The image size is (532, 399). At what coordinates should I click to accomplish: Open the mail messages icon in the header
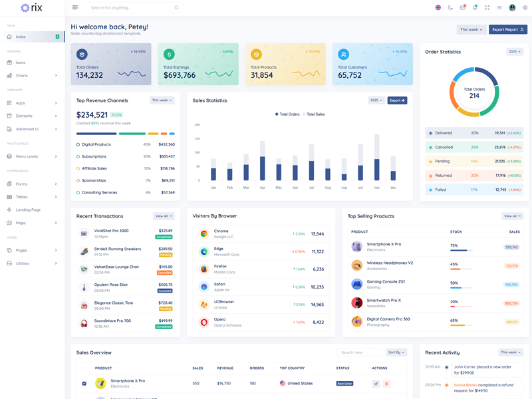click(x=463, y=8)
